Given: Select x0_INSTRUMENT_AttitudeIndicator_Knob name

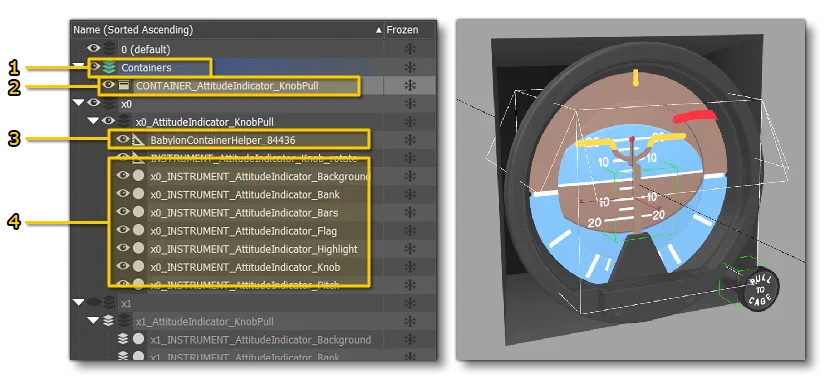Looking at the screenshot, I should pyautogui.click(x=245, y=267).
